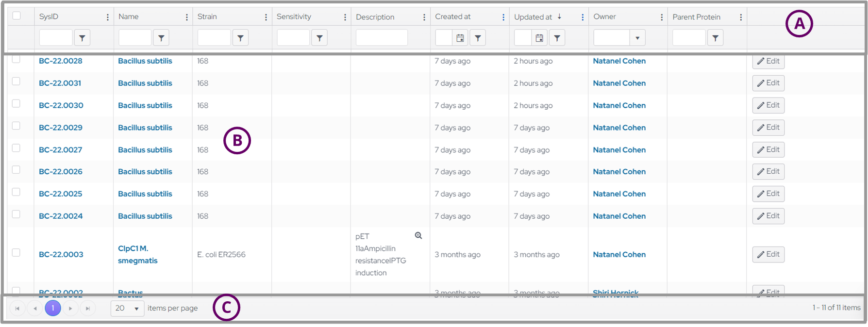This screenshot has width=868, height=327.
Task: Sort by the Created at column header
Action: (x=452, y=17)
